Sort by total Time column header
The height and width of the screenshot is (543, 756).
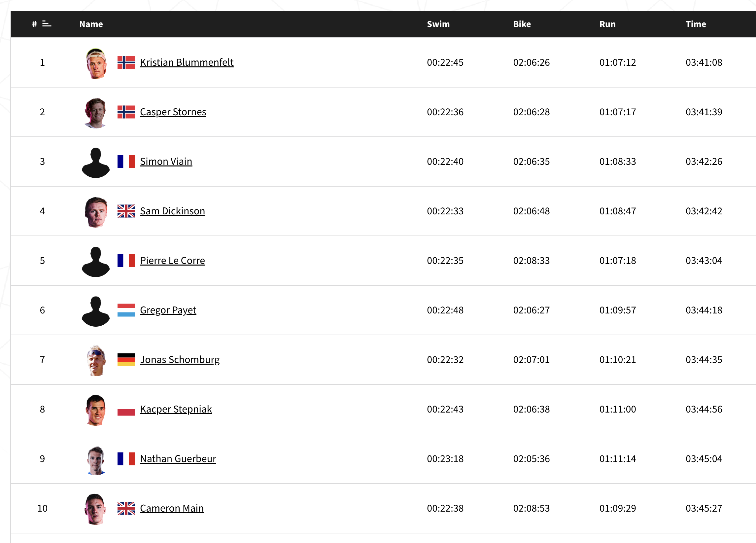click(x=696, y=24)
